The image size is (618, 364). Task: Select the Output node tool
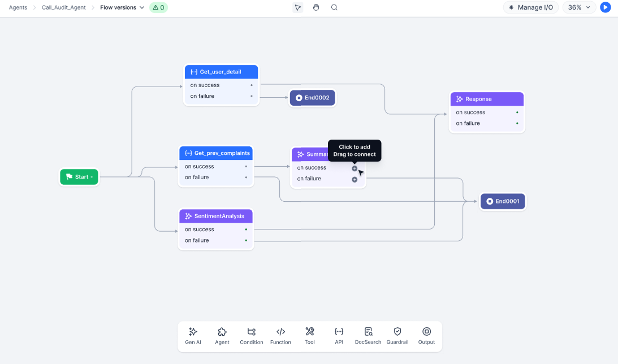click(426, 336)
